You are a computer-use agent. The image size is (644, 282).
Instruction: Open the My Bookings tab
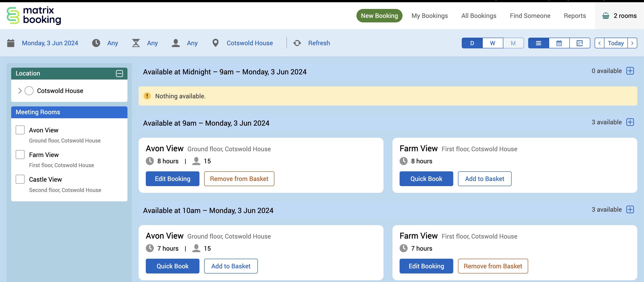pyautogui.click(x=430, y=16)
